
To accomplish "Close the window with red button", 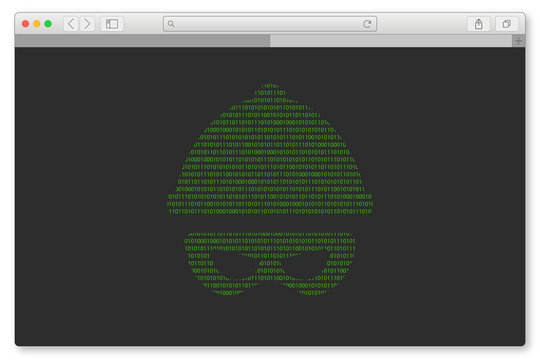I will (25, 24).
